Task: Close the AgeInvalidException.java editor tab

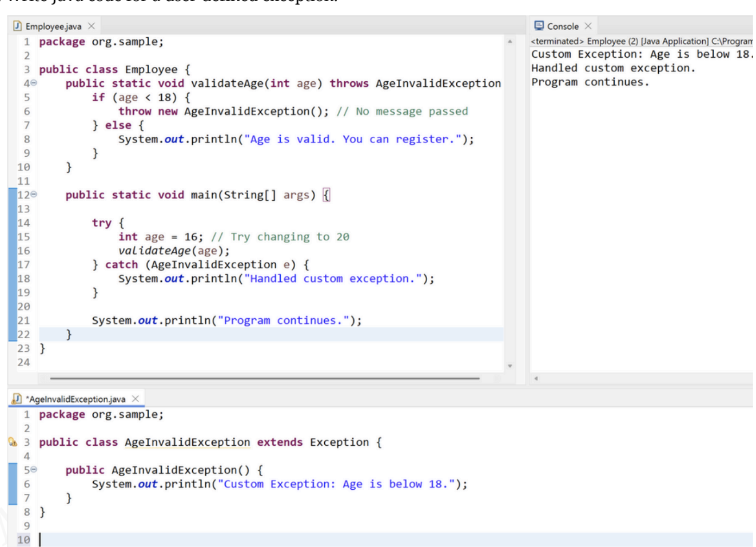Action: pos(136,399)
